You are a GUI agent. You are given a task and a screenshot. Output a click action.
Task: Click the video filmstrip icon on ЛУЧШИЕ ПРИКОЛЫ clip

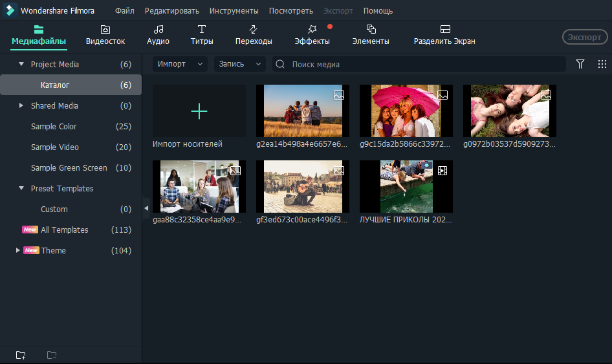[x=443, y=171]
